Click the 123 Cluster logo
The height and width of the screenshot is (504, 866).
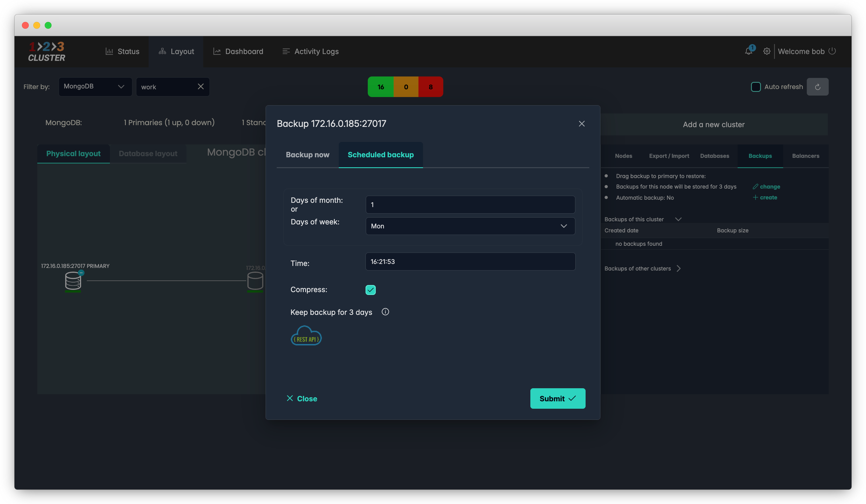pos(47,51)
